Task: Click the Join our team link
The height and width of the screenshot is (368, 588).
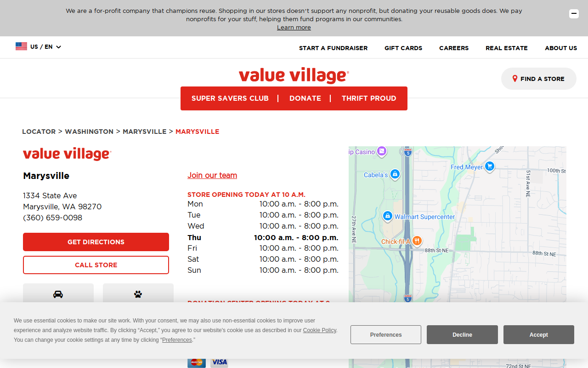Action: click(x=212, y=175)
